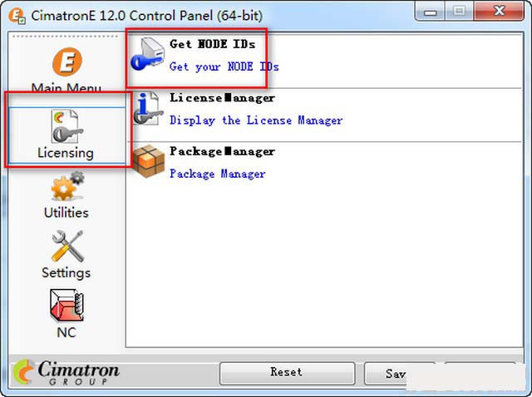The height and width of the screenshot is (397, 532).
Task: Open the blue Package Manager link
Action: (x=218, y=174)
